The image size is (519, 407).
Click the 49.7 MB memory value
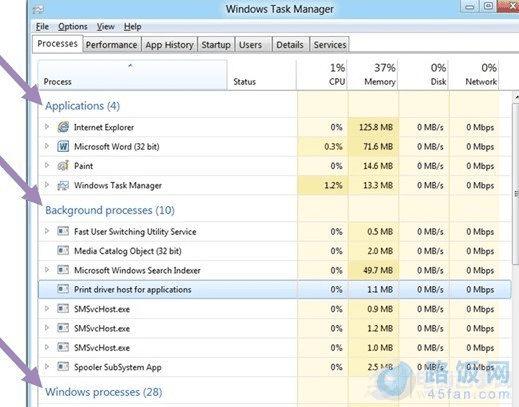pyautogui.click(x=378, y=270)
